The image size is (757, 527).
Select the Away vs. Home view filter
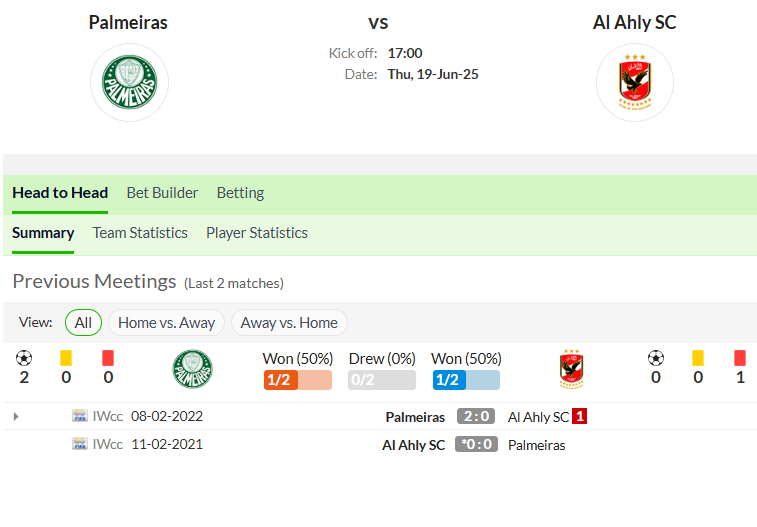click(x=289, y=322)
